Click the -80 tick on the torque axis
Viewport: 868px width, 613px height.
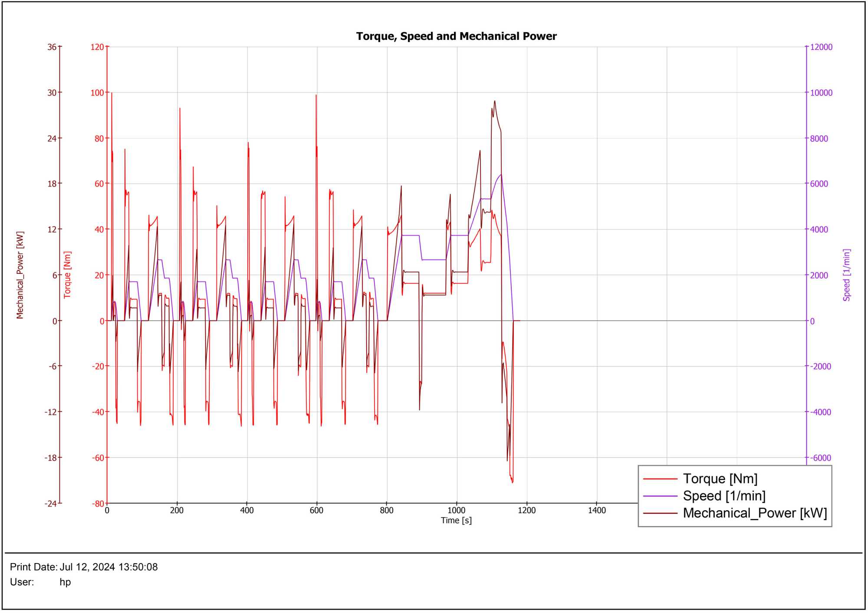[x=98, y=504]
